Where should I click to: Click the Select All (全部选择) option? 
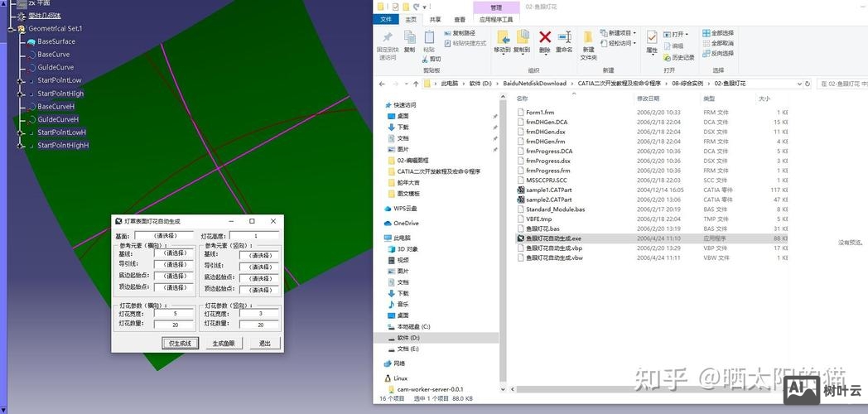(x=717, y=33)
